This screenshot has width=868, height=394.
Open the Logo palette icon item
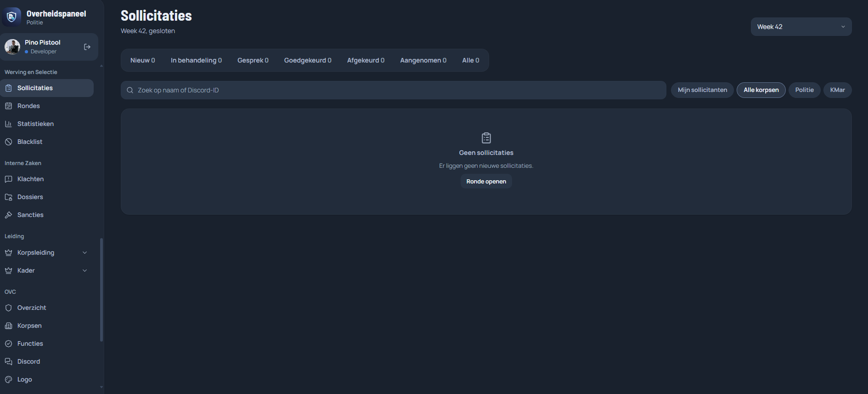pyautogui.click(x=8, y=379)
